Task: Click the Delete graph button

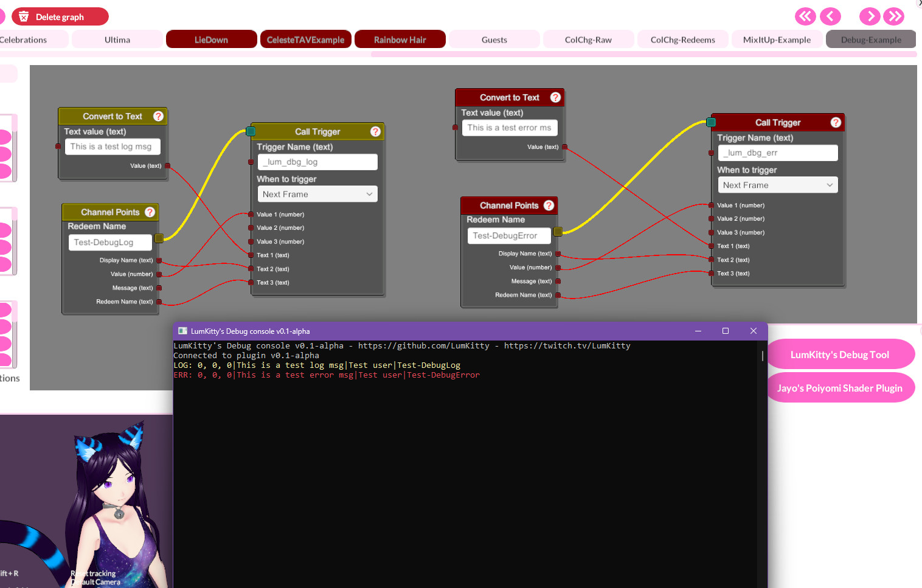Action: pos(60,16)
